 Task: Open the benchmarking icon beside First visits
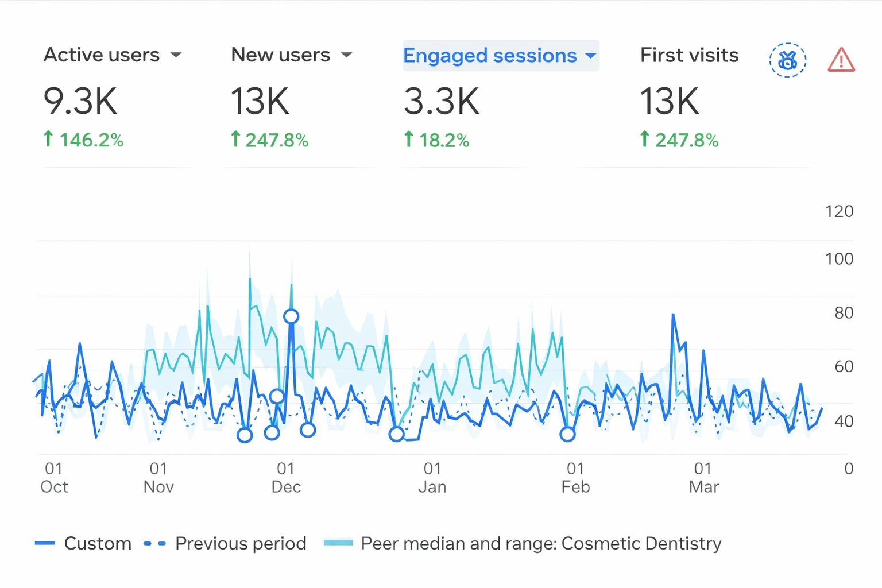[x=787, y=60]
